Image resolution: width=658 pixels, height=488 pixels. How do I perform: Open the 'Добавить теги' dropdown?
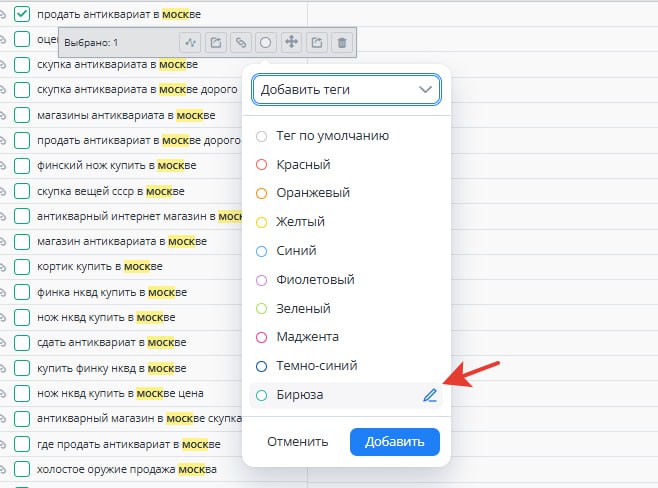point(346,89)
